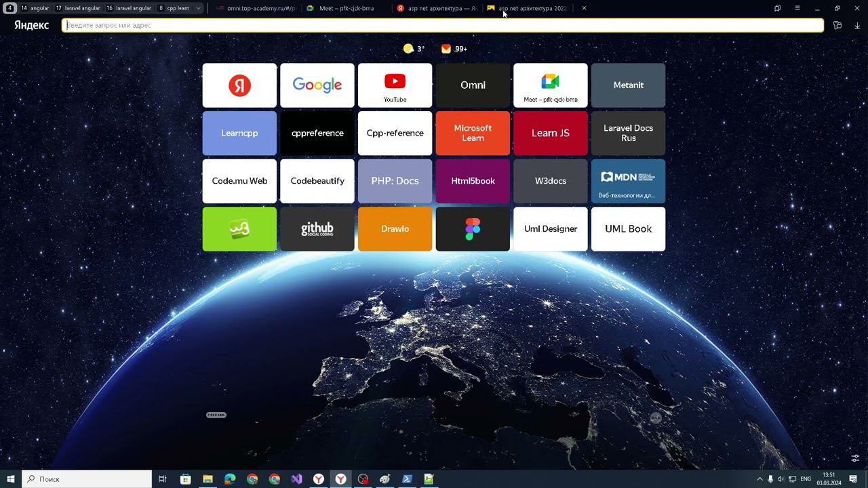Open the Codebeautify tile
The image size is (868, 488).
(x=317, y=181)
